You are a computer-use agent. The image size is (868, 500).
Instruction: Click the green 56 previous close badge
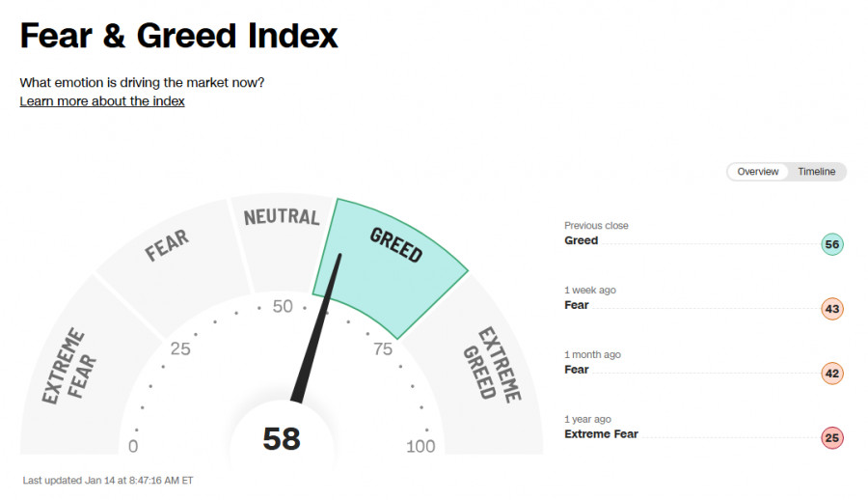tap(832, 244)
